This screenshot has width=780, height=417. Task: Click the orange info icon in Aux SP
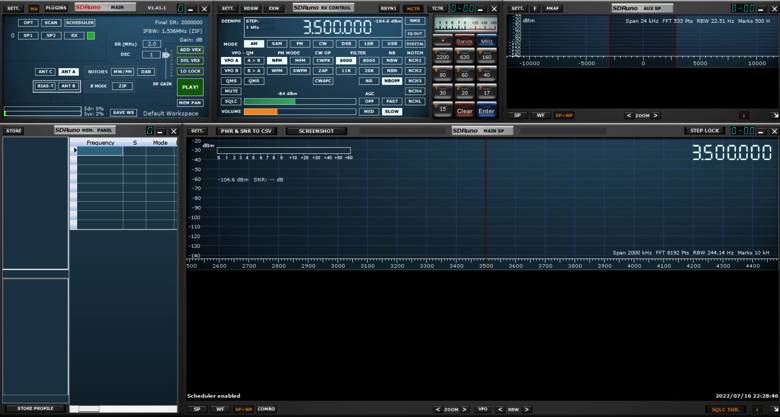[744, 115]
